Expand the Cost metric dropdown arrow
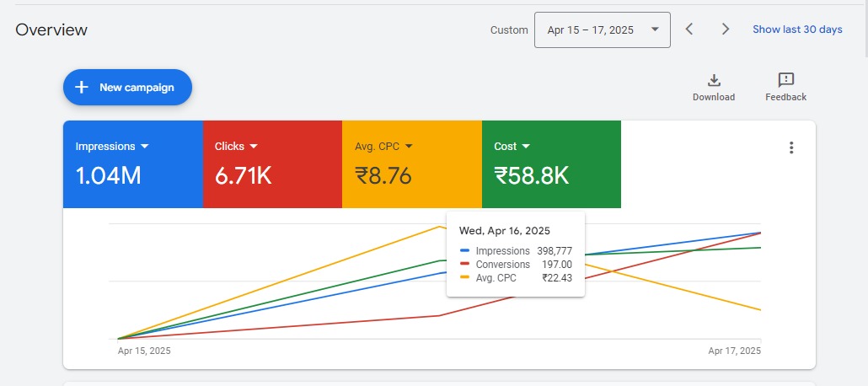 (526, 147)
